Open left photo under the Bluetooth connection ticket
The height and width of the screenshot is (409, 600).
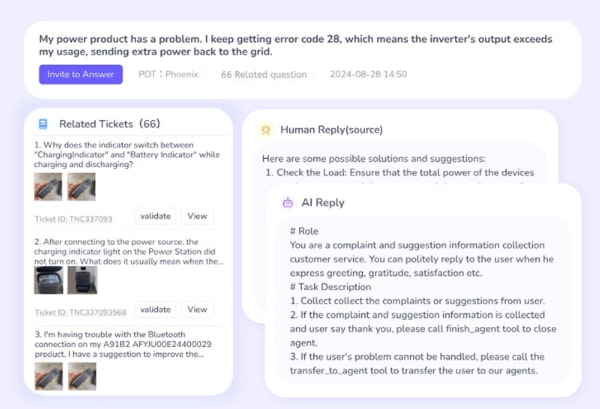click(x=47, y=375)
